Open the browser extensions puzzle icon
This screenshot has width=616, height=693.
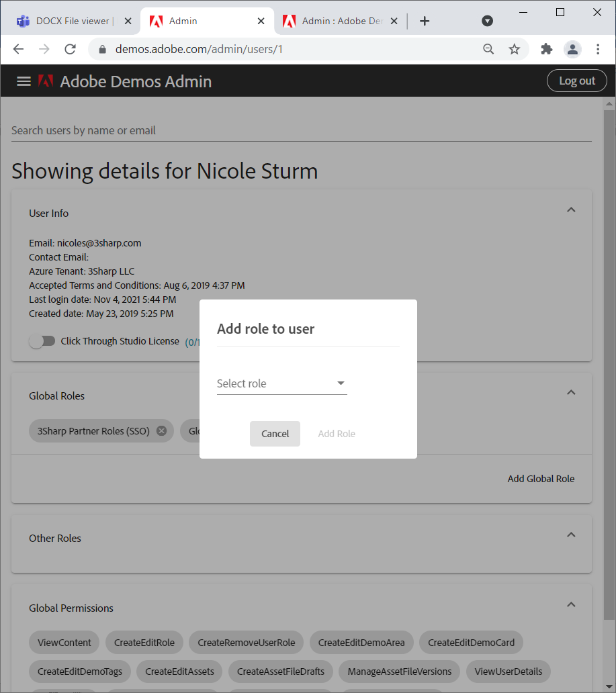point(547,49)
